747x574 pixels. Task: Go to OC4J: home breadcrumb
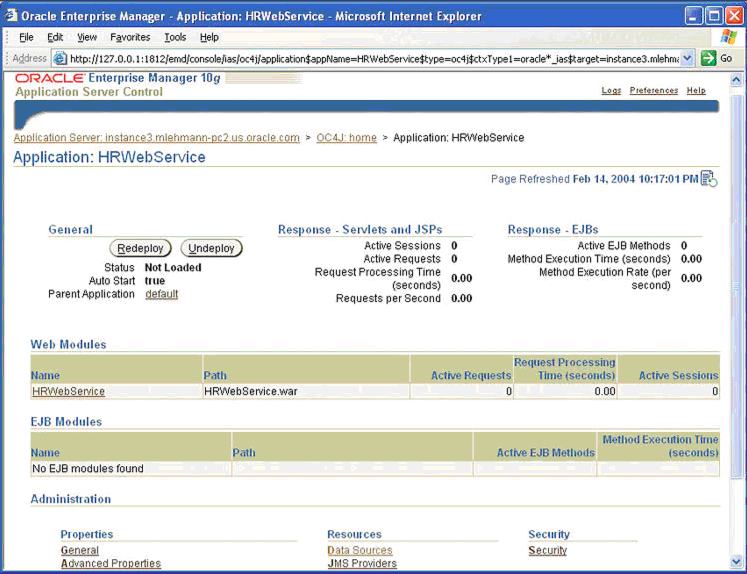click(346, 137)
